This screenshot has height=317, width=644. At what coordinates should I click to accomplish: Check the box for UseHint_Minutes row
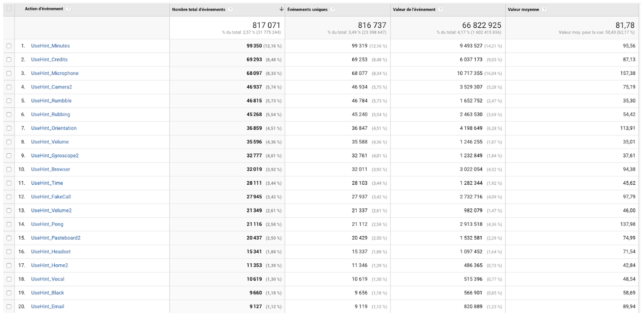click(x=9, y=46)
